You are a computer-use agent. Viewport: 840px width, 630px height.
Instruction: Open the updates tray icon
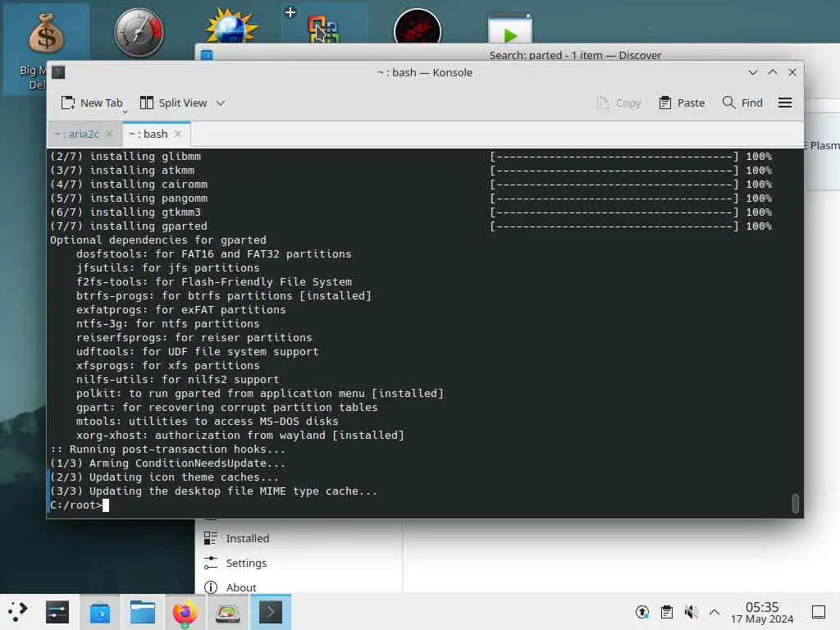[641, 612]
